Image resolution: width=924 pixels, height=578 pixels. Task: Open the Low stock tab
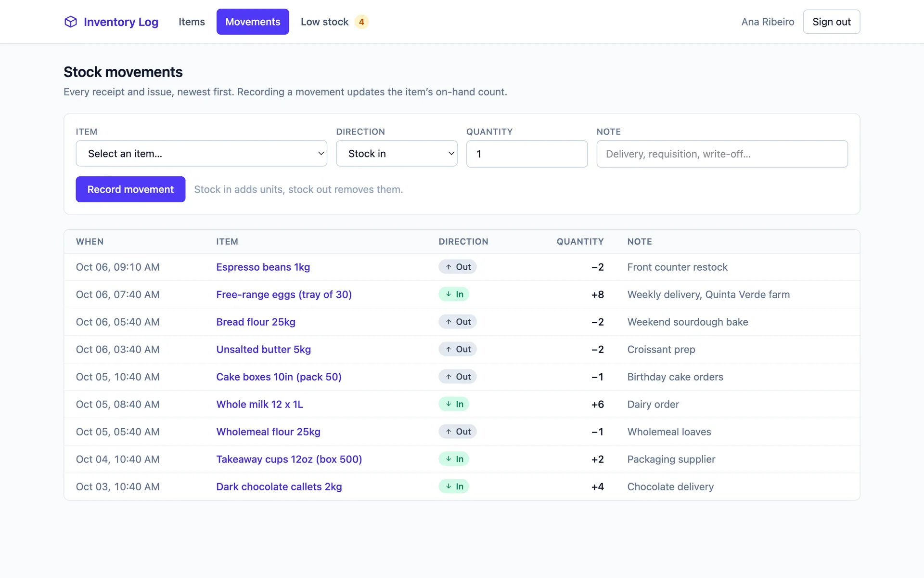334,22
